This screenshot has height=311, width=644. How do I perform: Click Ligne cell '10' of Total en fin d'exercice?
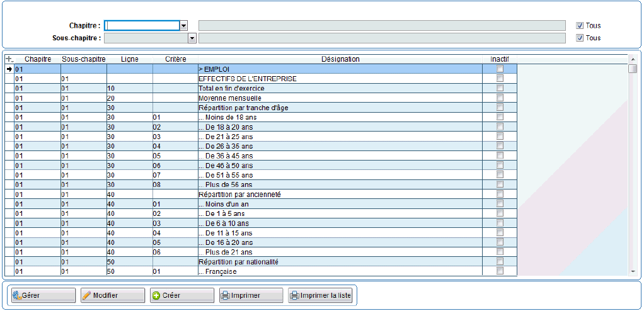pyautogui.click(x=130, y=88)
